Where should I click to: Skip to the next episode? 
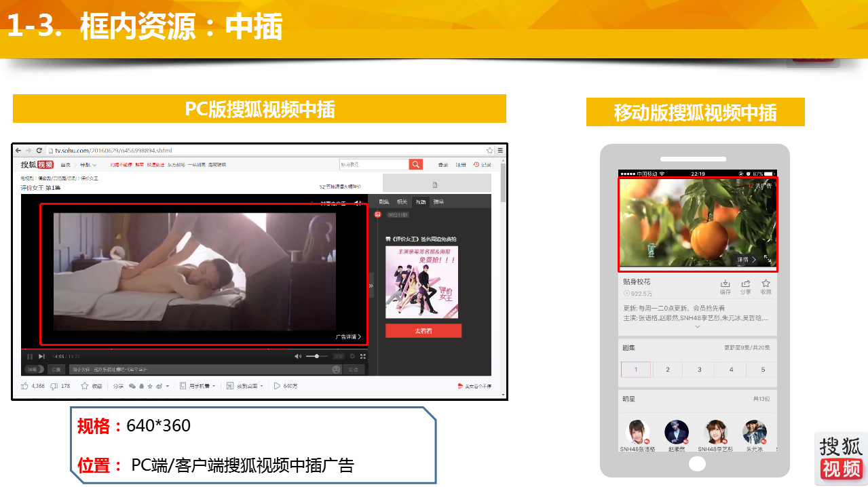coord(41,356)
